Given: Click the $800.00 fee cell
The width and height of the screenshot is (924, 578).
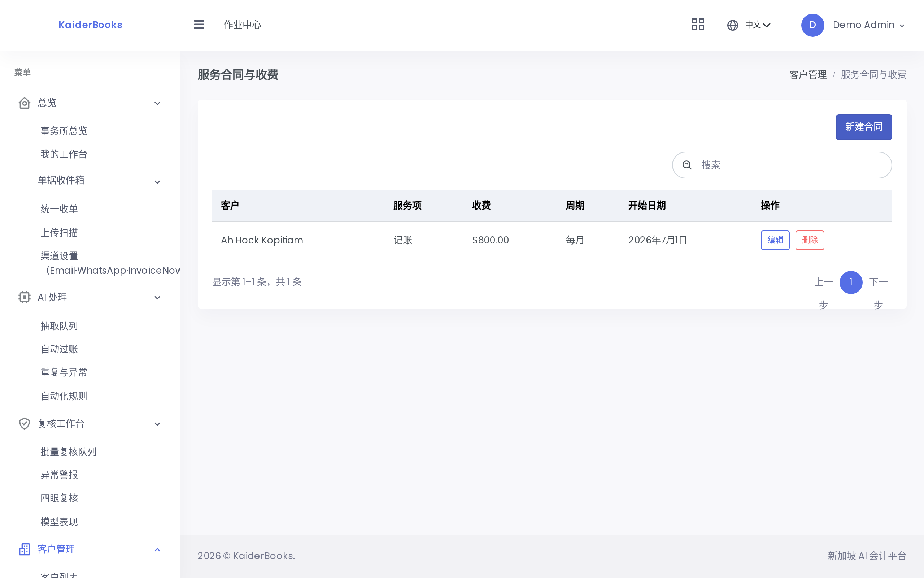Looking at the screenshot, I should (x=490, y=240).
